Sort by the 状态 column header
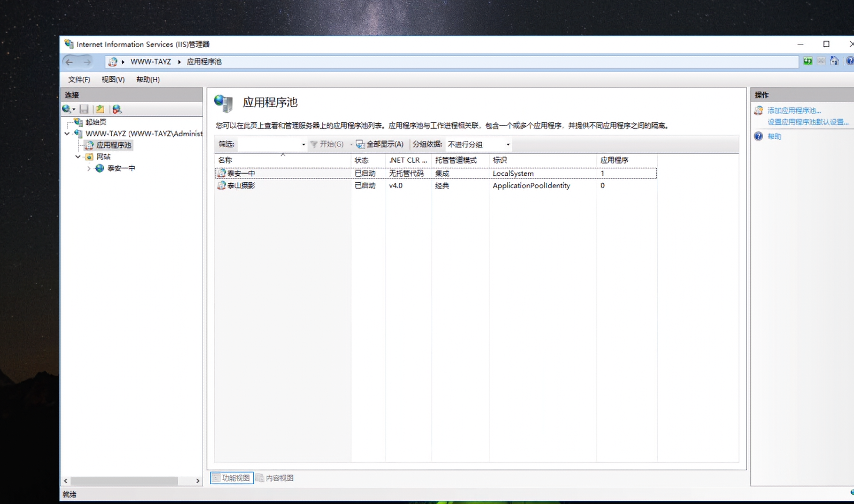The image size is (854, 504). [368, 160]
